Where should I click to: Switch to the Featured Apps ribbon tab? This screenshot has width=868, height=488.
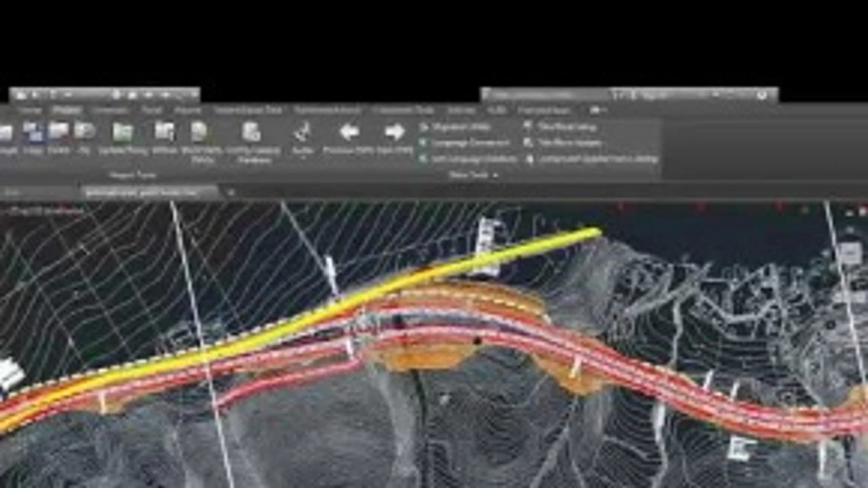pyautogui.click(x=544, y=110)
